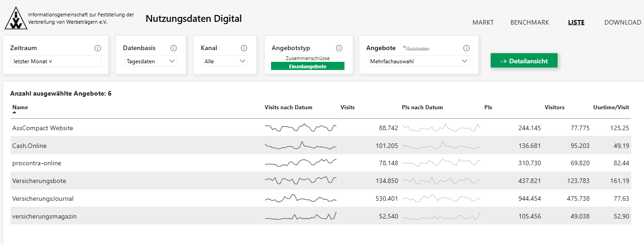Switch to the MARKT tab
The width and height of the screenshot is (644, 244).
click(483, 22)
